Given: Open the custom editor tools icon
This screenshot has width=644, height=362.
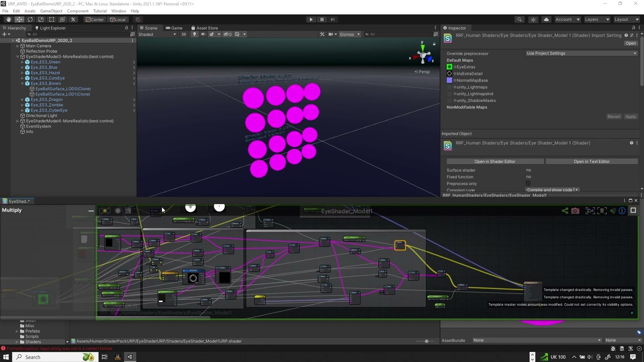Looking at the screenshot, I should click(x=73, y=20).
